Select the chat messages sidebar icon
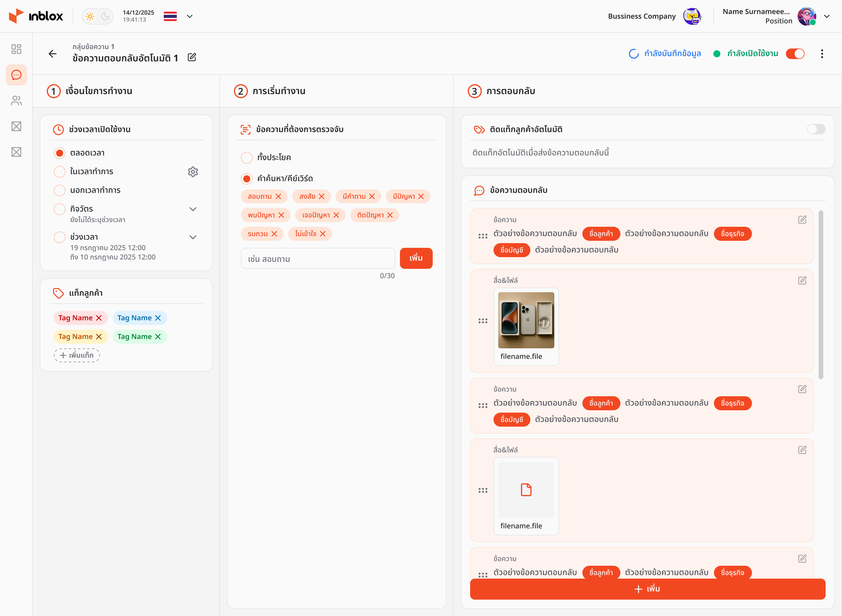 tap(16, 75)
